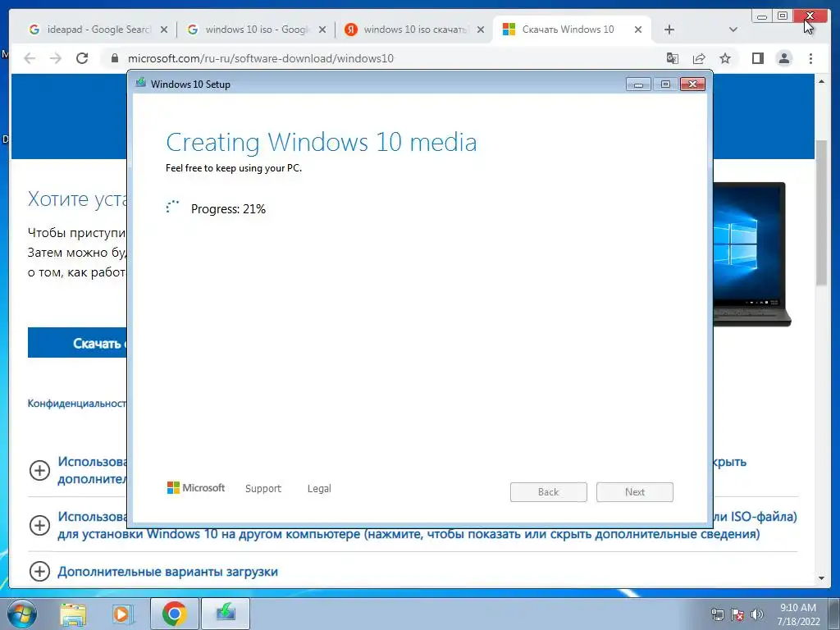Open Action Center flag tray icon
This screenshot has height=630, width=840.
737,614
